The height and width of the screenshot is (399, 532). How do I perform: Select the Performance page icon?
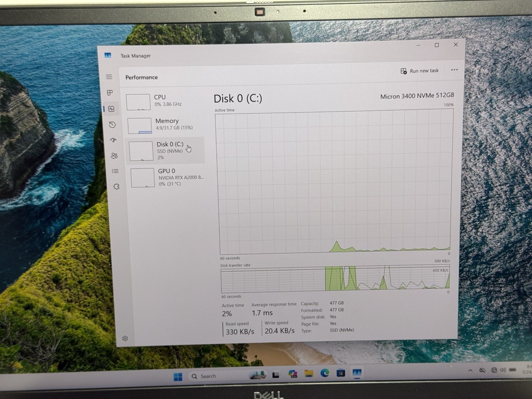(111, 109)
